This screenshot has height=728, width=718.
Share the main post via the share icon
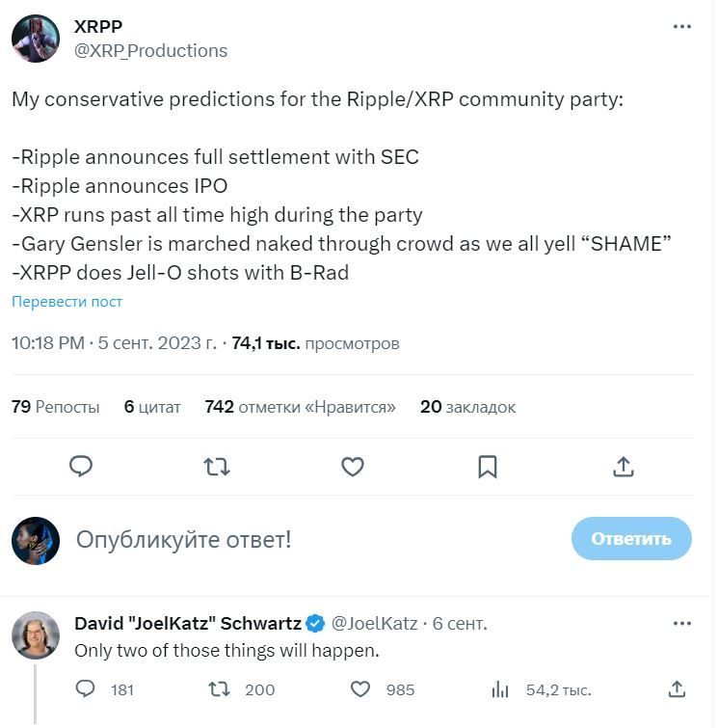623,467
